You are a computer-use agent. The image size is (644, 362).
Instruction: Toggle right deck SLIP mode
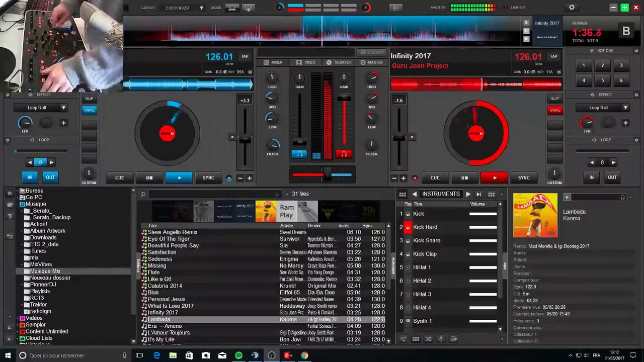click(x=555, y=99)
